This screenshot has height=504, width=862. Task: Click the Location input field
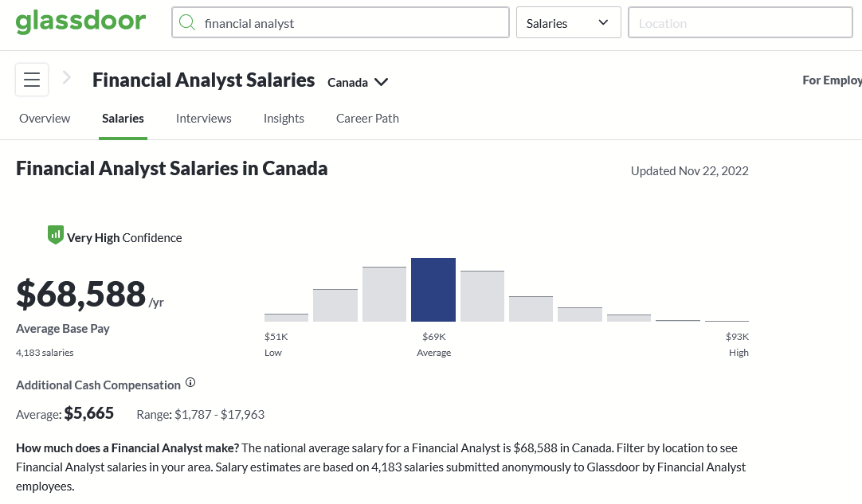[x=740, y=23]
